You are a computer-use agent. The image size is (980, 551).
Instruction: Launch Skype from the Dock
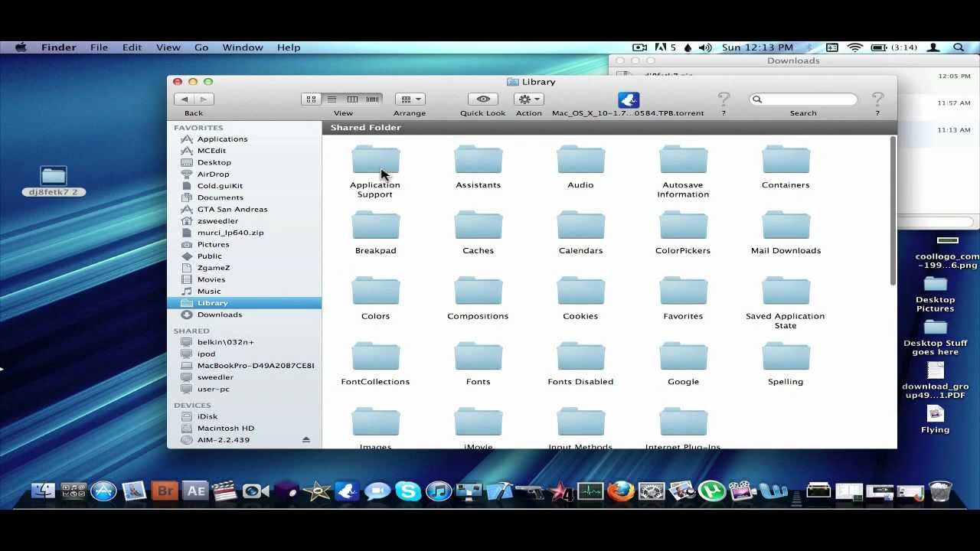click(408, 490)
